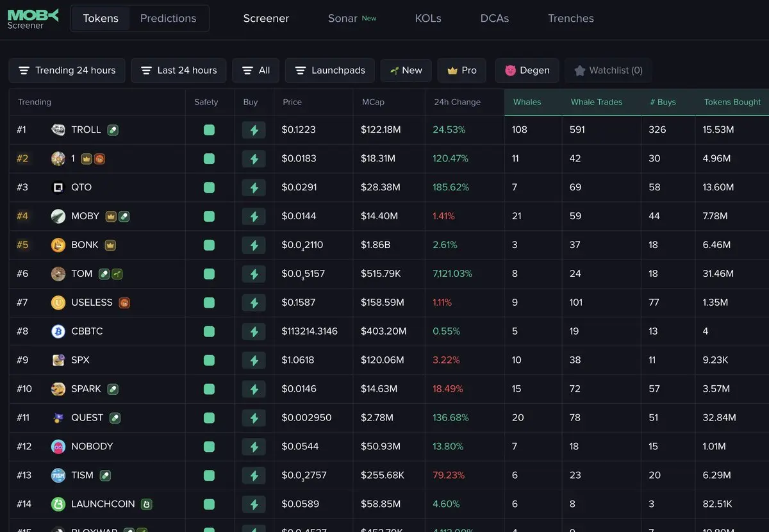This screenshot has width=769, height=532.
Task: Click the #9 SPX rank number
Action: (x=22, y=360)
